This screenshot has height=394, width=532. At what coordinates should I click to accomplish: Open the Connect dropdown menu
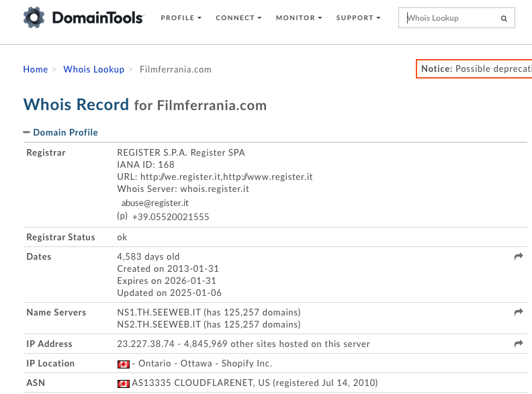pyautogui.click(x=238, y=17)
